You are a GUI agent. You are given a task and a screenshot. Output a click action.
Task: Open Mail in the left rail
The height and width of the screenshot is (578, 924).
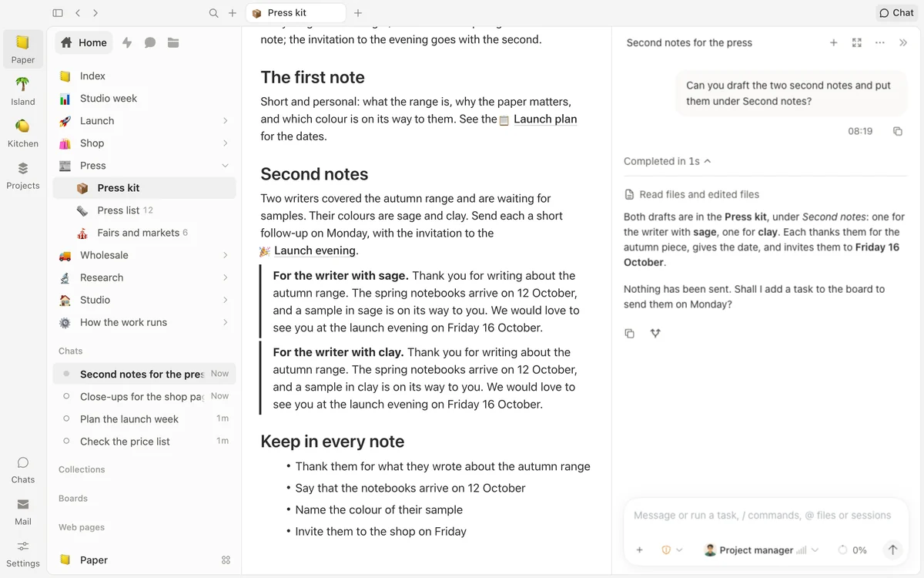(x=23, y=511)
